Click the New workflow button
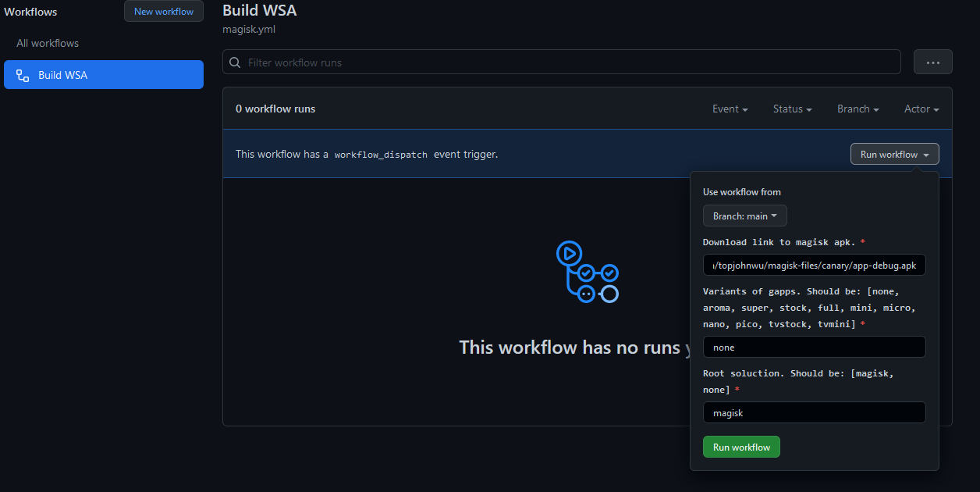 (164, 12)
